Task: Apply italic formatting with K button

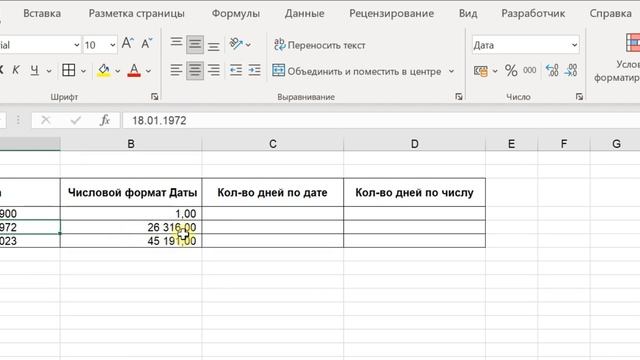Action: tap(16, 71)
